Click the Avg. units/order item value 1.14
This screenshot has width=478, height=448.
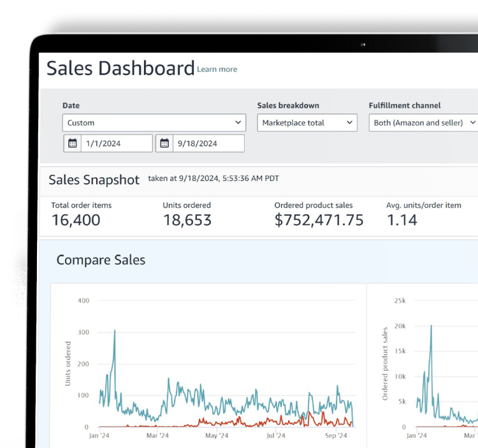pyautogui.click(x=402, y=220)
